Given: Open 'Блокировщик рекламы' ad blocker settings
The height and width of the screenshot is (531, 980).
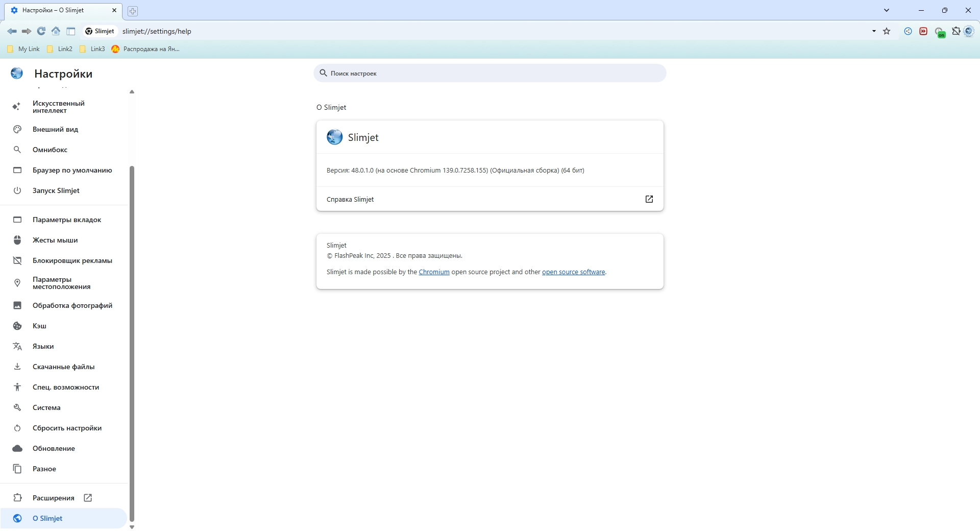Looking at the screenshot, I should [x=64, y=260].
